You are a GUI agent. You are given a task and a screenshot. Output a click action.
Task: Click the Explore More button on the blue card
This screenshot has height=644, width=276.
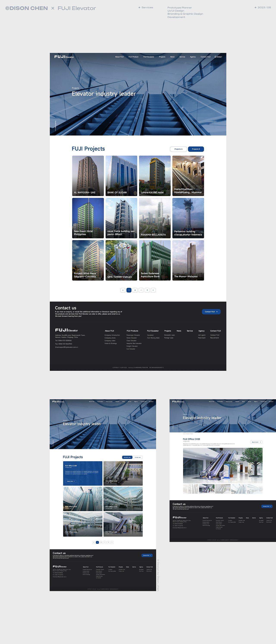[x=71, y=481]
